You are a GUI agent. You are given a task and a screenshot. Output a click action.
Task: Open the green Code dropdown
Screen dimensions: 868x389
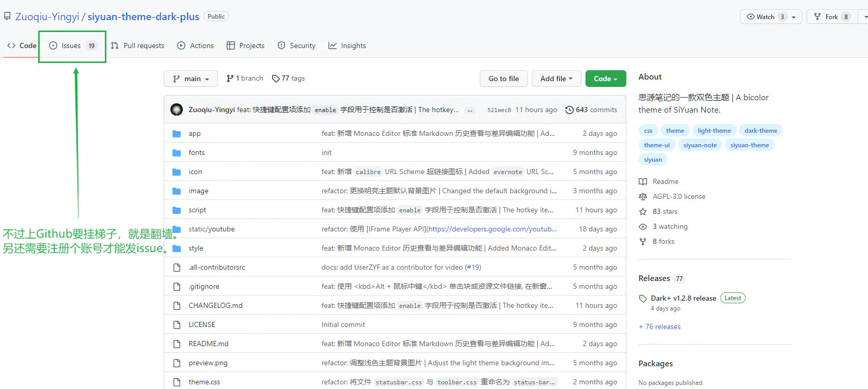pos(605,79)
